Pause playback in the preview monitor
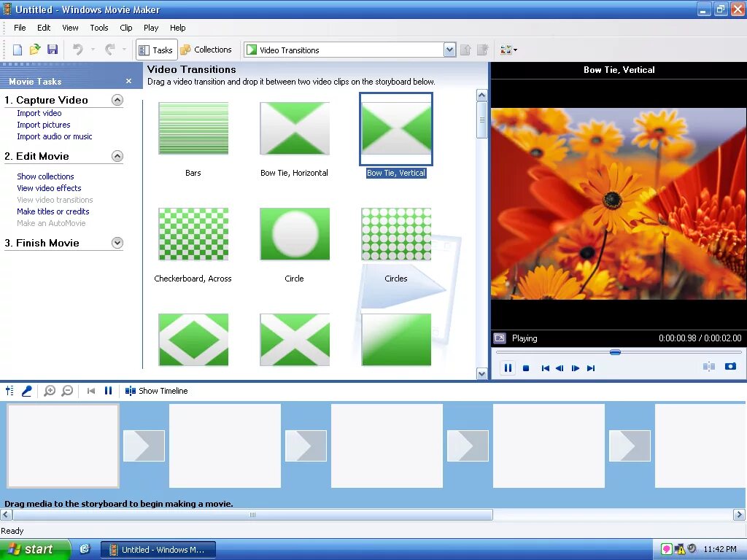 508,368
